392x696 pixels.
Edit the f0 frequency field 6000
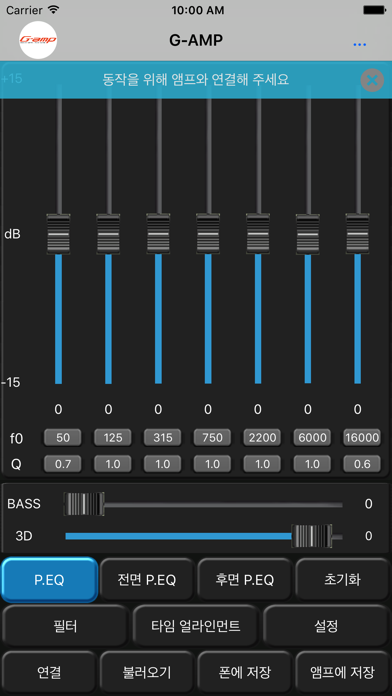point(312,438)
